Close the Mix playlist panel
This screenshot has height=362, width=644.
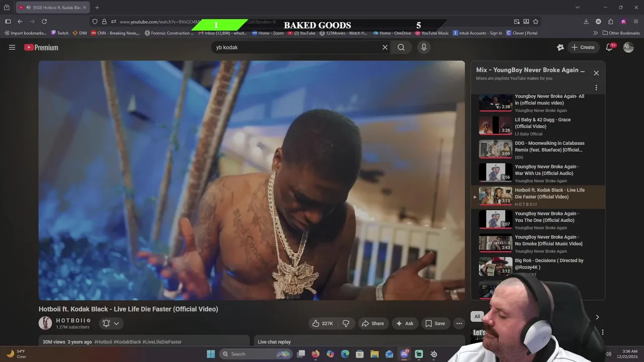596,73
